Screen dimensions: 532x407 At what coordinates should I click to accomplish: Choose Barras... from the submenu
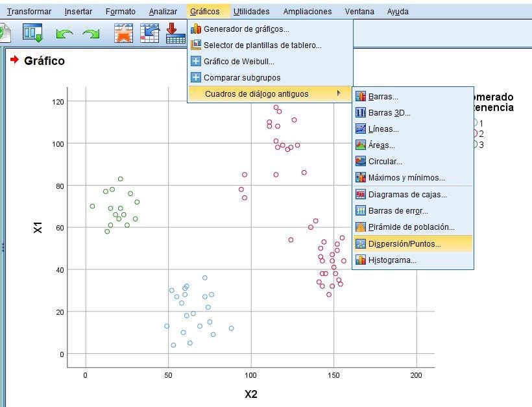[413, 97]
